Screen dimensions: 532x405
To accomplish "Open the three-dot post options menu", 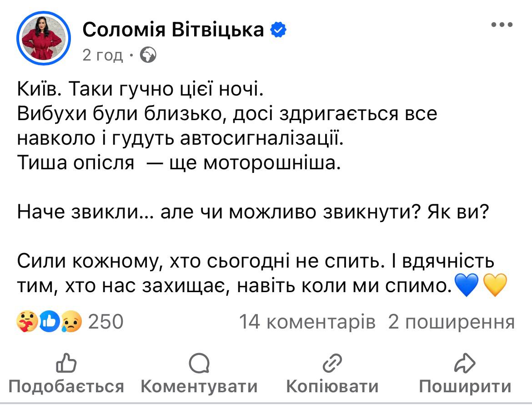I will pyautogui.click(x=502, y=25).
